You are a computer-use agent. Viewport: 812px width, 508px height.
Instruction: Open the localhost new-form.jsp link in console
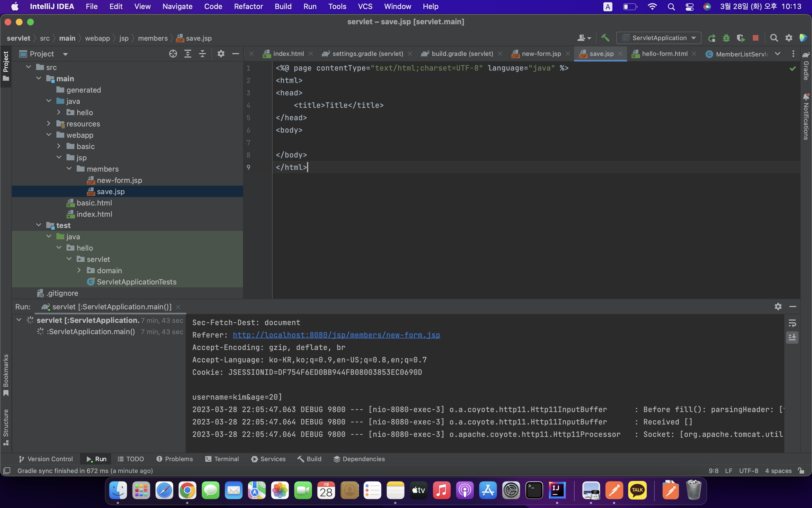pos(336,335)
